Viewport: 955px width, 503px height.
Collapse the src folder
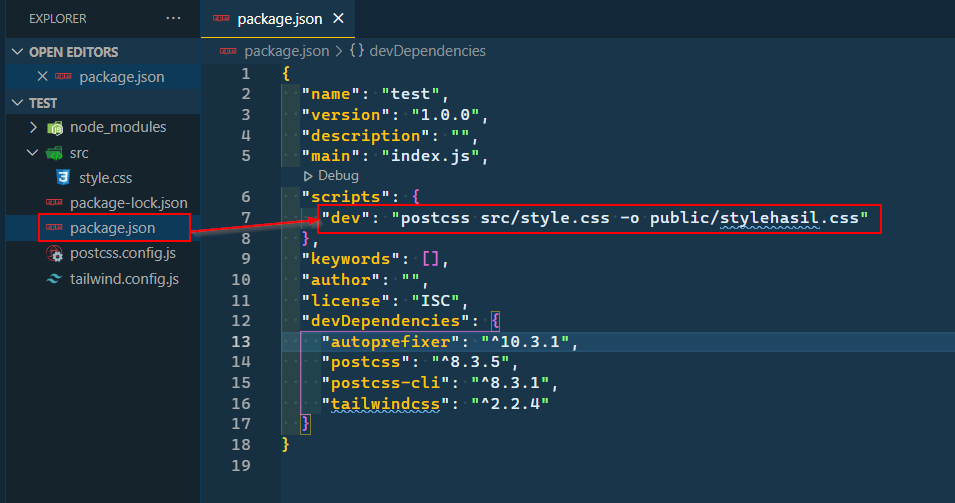[34, 153]
